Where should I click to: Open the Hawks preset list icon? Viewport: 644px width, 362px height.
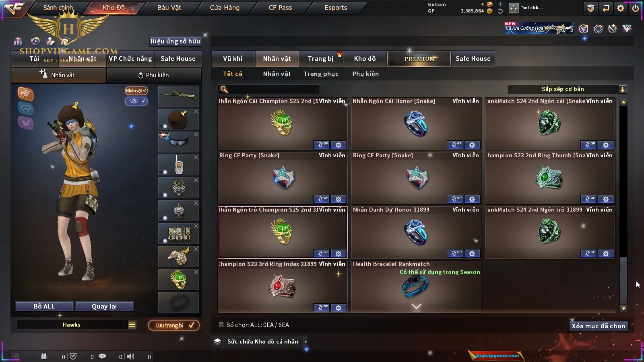point(132,325)
